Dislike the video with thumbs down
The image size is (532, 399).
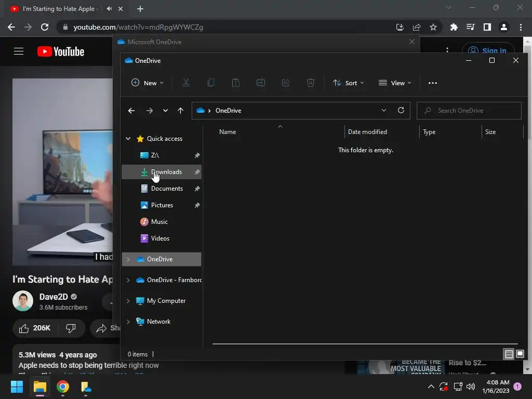point(71,328)
